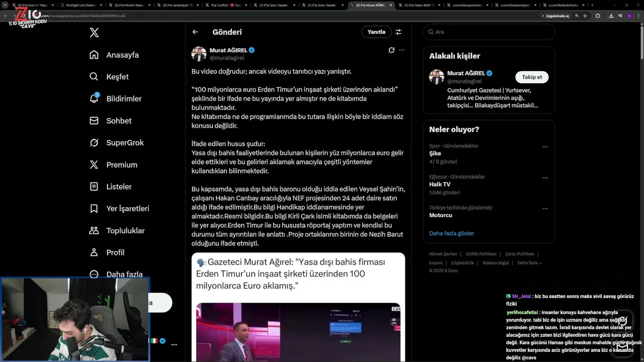Click the bookmark icon next to Yer İşaretleri
This screenshot has width=644, height=362.
[x=94, y=209]
